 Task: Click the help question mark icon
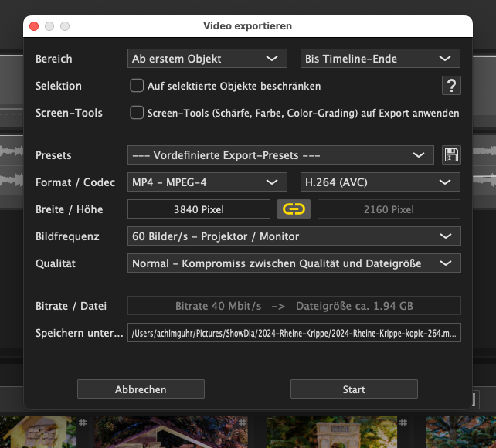(x=451, y=86)
